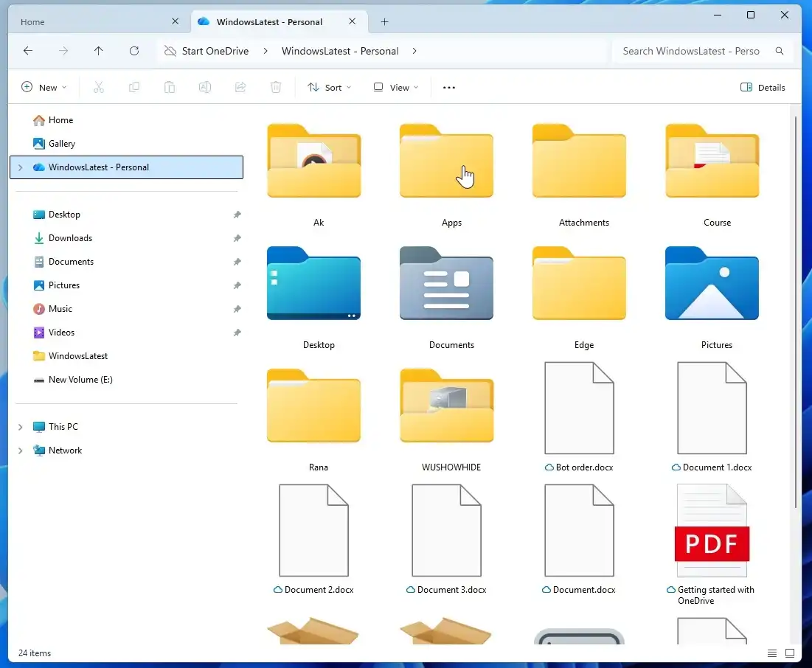Expand This PC tree node
The width and height of the screenshot is (812, 668).
tap(20, 427)
